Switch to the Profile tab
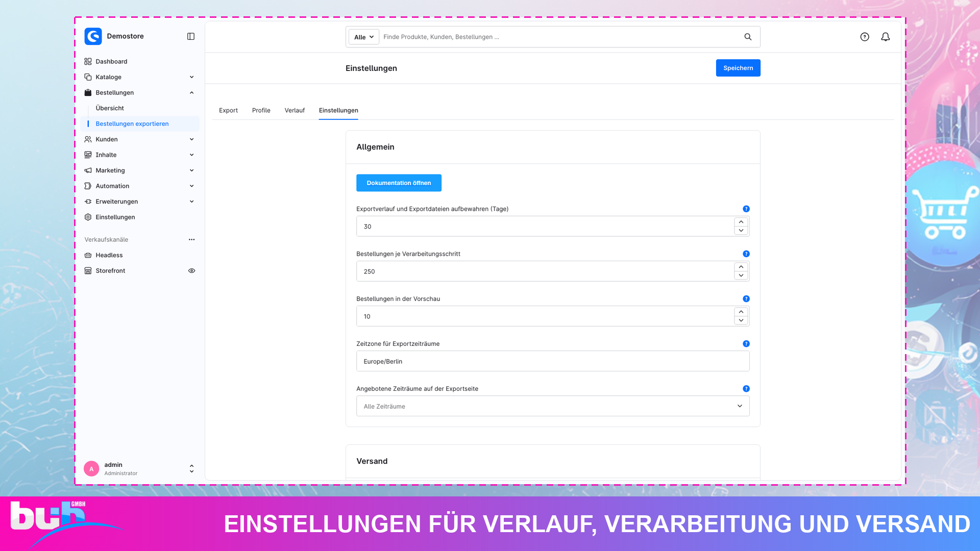980x551 pixels. pos(261,110)
